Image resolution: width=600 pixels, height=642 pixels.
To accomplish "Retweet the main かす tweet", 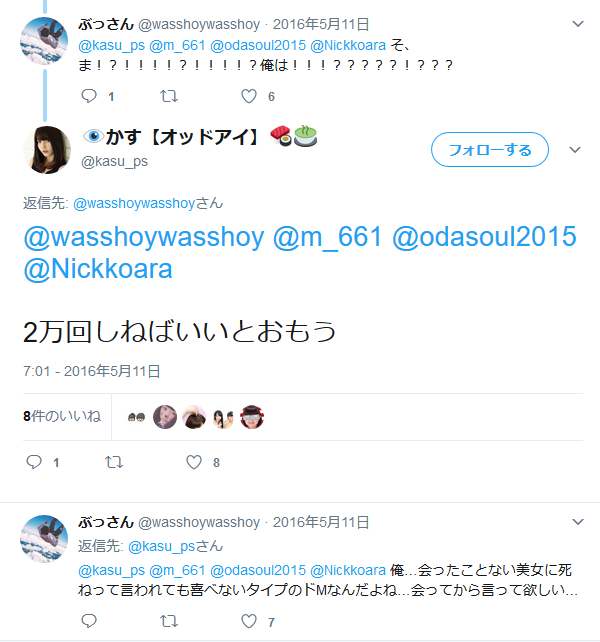I will [x=114, y=462].
